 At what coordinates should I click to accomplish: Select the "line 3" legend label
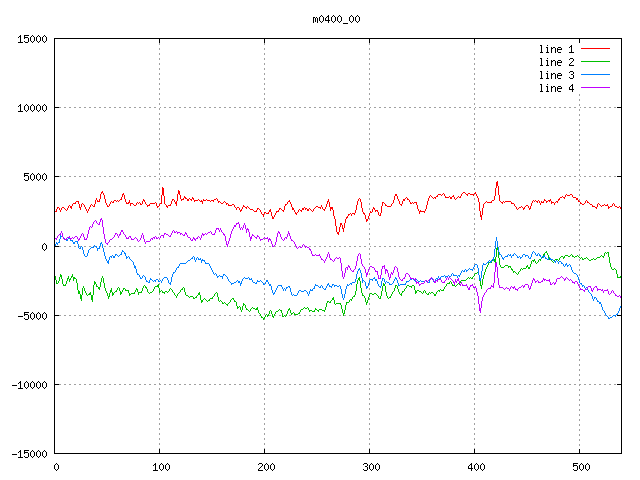coord(556,75)
